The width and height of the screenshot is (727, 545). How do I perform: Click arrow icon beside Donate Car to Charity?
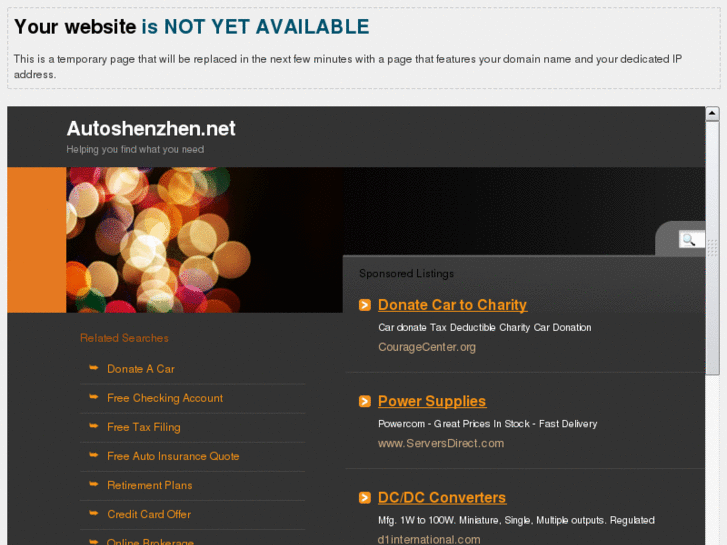coord(365,305)
